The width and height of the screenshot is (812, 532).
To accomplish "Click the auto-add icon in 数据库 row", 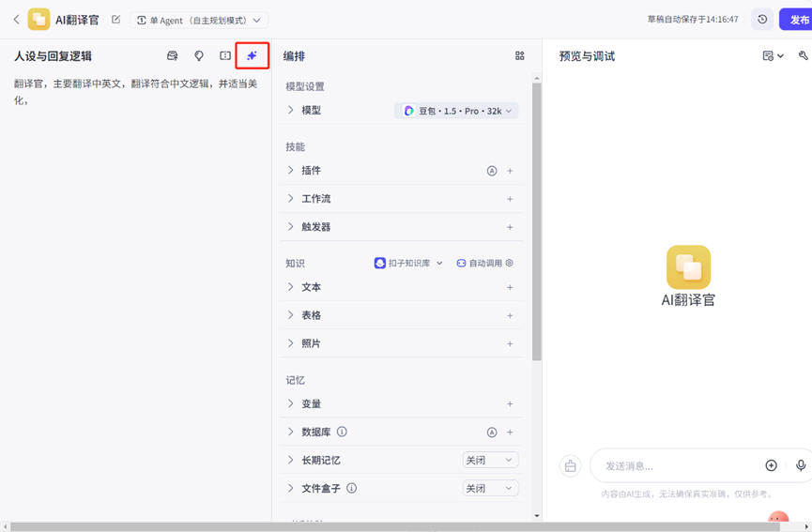I will [492, 433].
